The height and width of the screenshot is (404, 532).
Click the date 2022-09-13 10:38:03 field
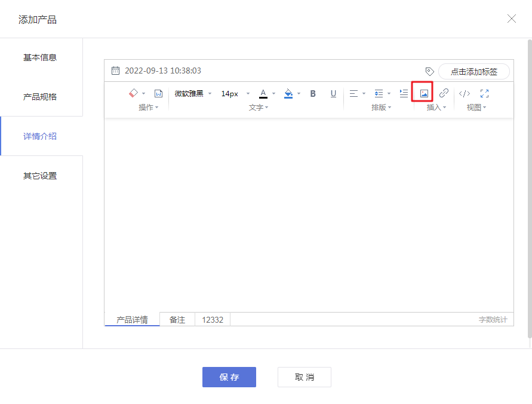point(163,71)
